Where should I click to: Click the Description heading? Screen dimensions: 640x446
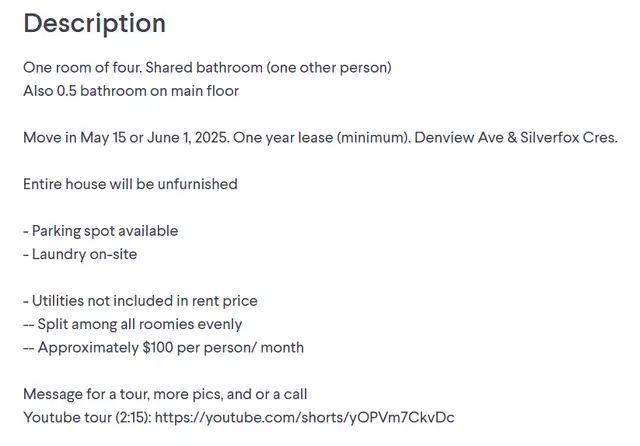click(x=95, y=23)
